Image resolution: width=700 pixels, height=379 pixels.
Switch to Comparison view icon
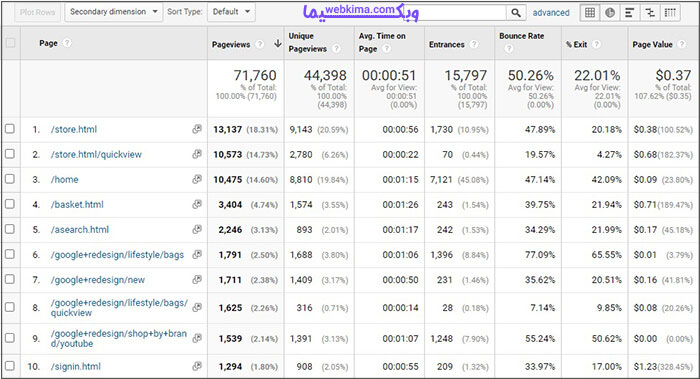650,12
